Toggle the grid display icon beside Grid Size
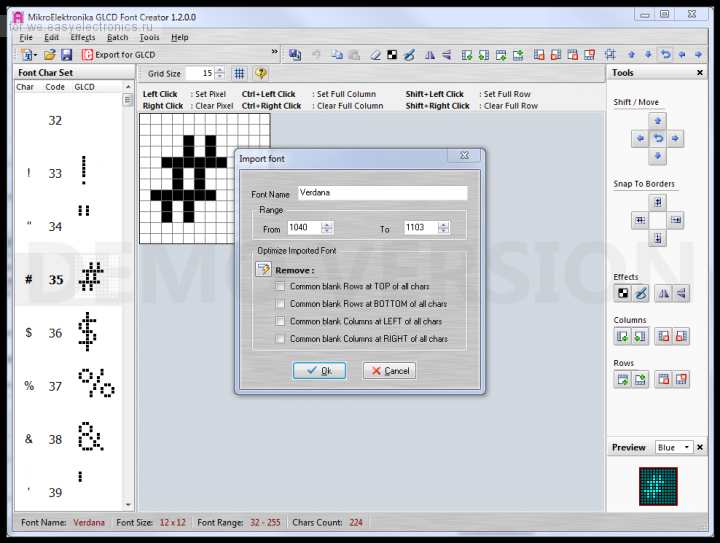This screenshot has width=720, height=543. point(239,73)
